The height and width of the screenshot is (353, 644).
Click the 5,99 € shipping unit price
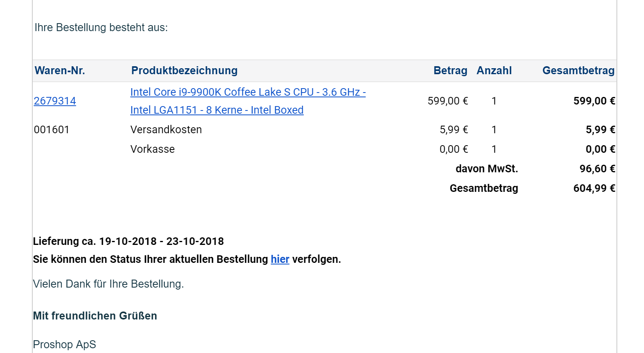[x=454, y=130]
